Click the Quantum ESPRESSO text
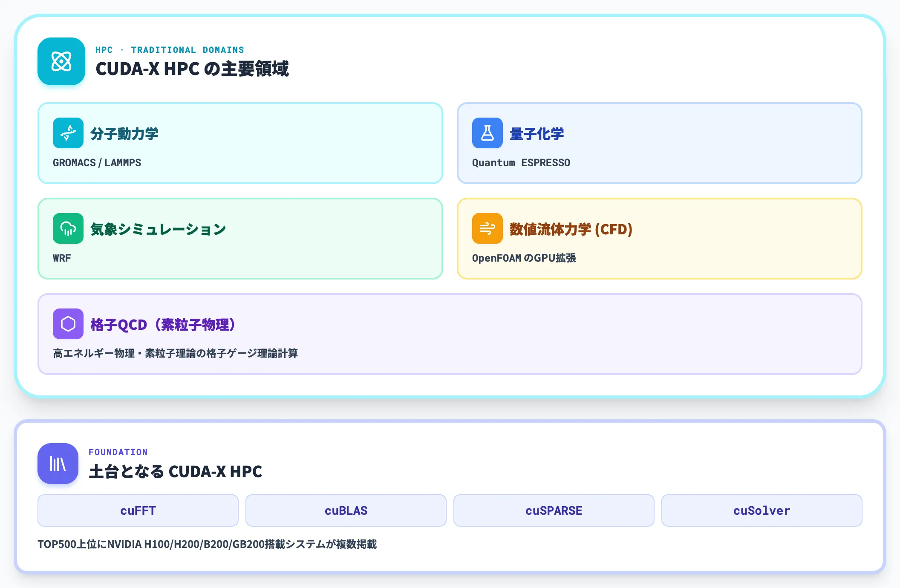The image size is (900, 588). (x=521, y=163)
